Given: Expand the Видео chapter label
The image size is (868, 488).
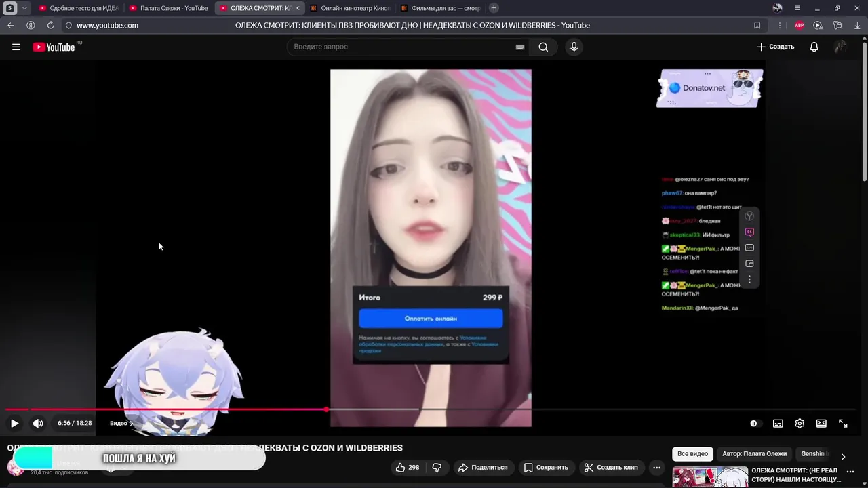Looking at the screenshot, I should click(121, 423).
